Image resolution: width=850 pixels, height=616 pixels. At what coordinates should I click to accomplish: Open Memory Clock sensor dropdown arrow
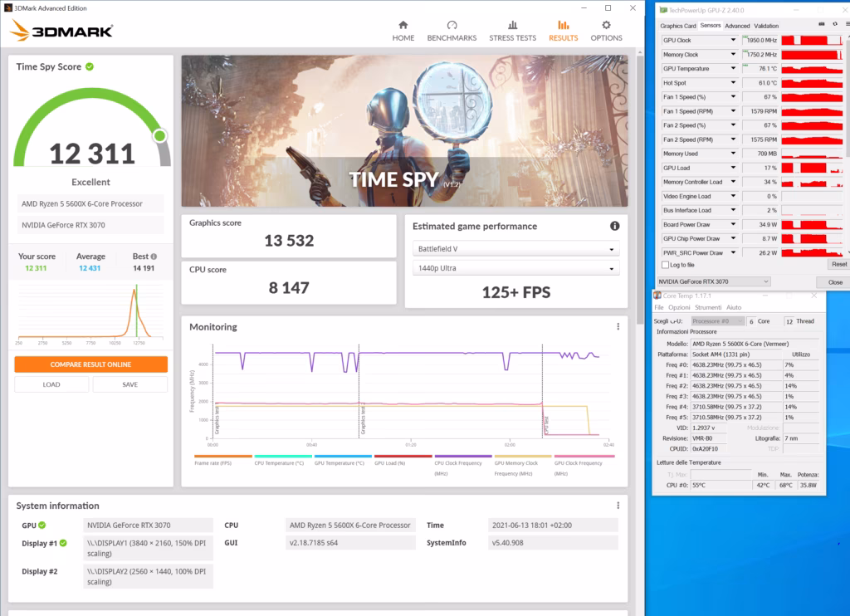[733, 54]
